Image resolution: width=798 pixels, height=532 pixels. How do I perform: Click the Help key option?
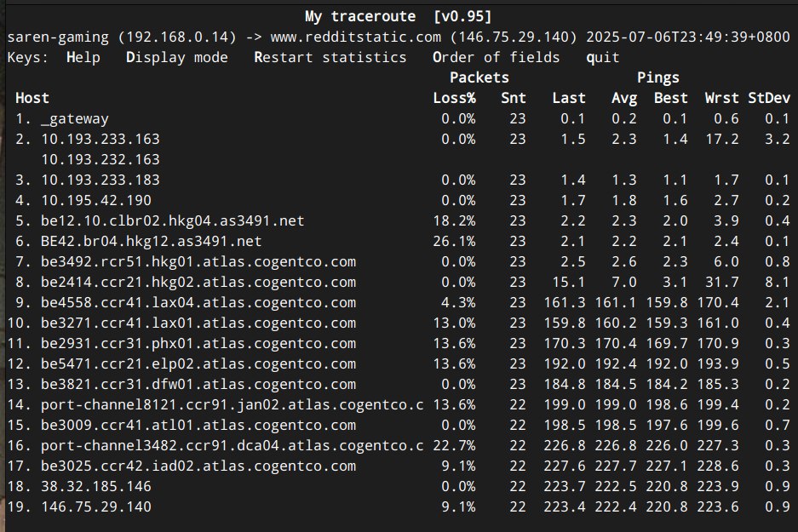coord(83,58)
